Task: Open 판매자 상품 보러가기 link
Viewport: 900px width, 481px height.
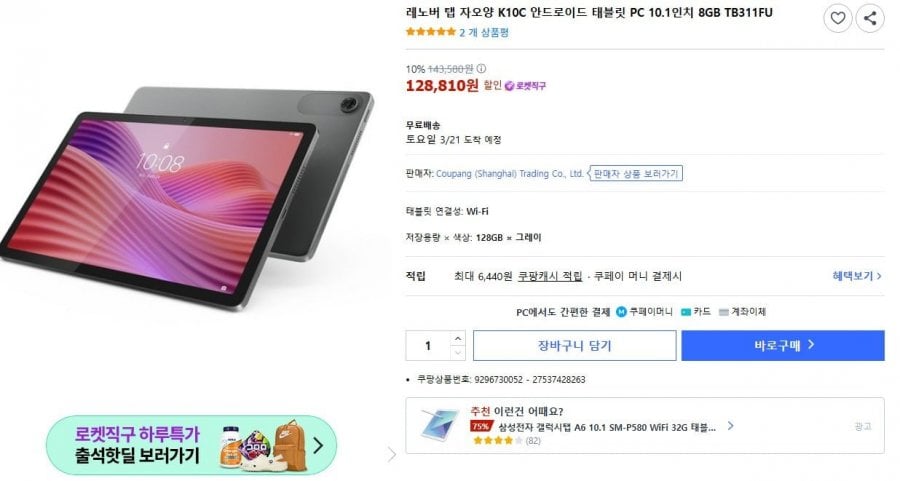Action: click(x=635, y=173)
